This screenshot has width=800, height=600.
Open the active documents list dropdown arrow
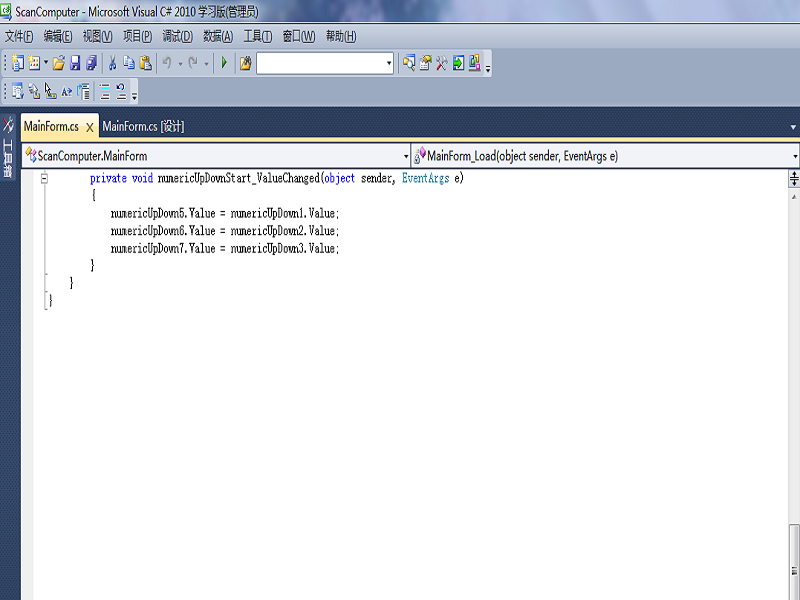tap(793, 127)
